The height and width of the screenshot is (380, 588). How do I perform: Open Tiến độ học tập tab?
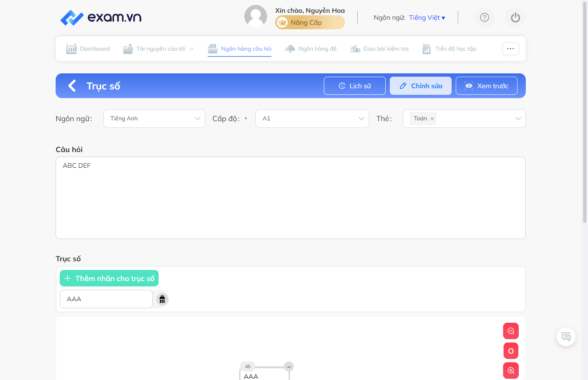click(449, 49)
